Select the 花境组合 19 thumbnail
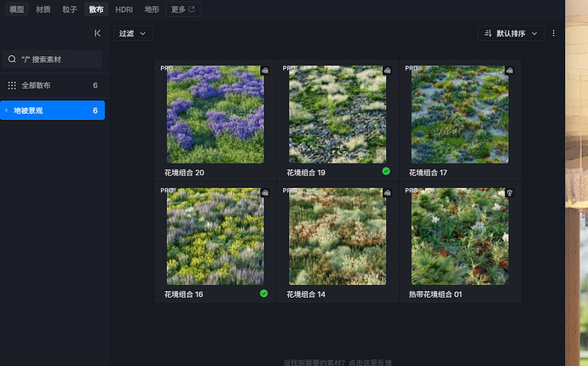Screen dimensions: 588x366 [337, 115]
